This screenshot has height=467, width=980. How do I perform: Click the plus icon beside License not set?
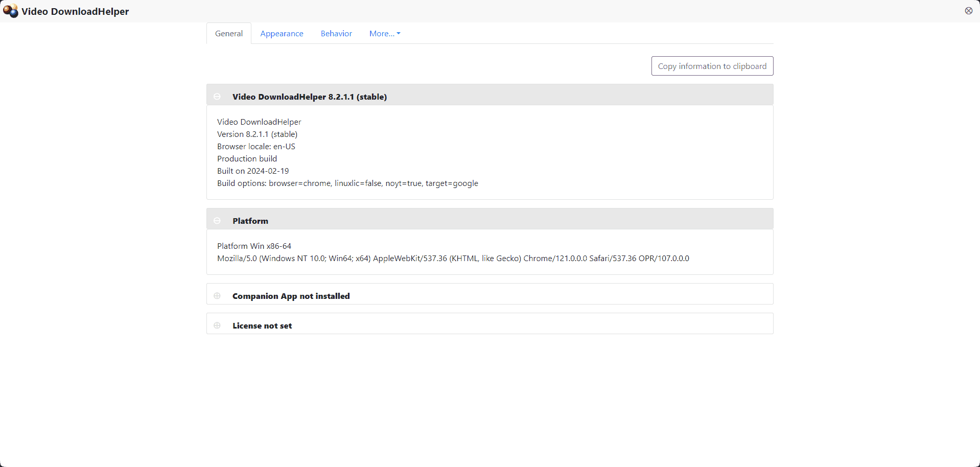217,325
